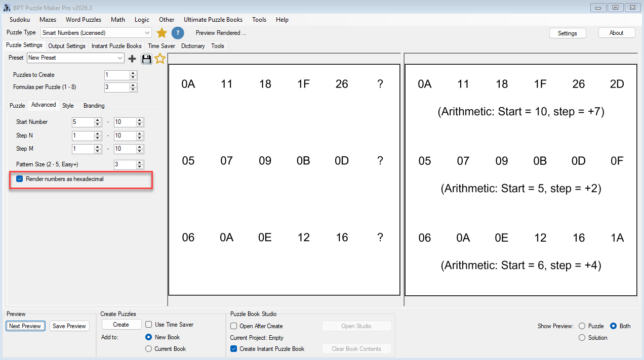Increase Start Number maximum spinner

(x=140, y=120)
